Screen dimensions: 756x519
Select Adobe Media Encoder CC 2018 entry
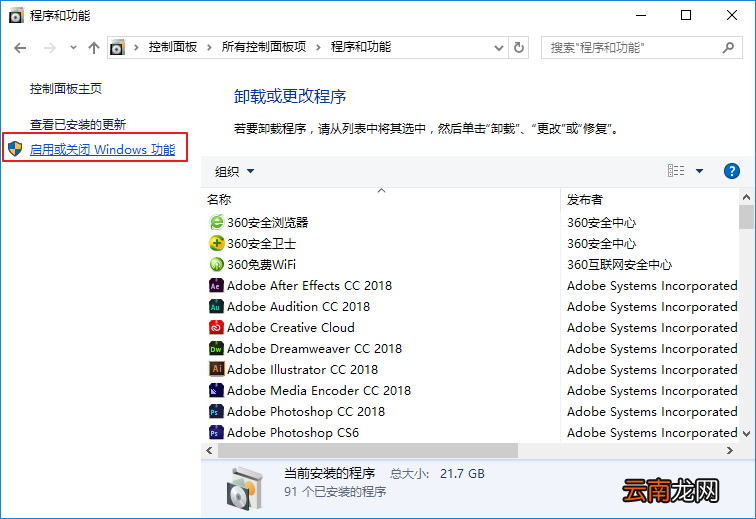[319, 390]
